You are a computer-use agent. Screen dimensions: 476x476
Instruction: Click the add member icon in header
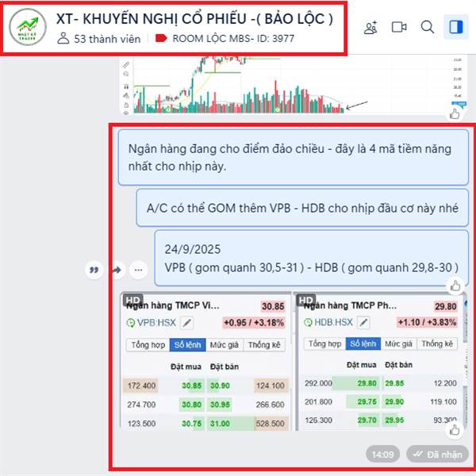point(370,27)
